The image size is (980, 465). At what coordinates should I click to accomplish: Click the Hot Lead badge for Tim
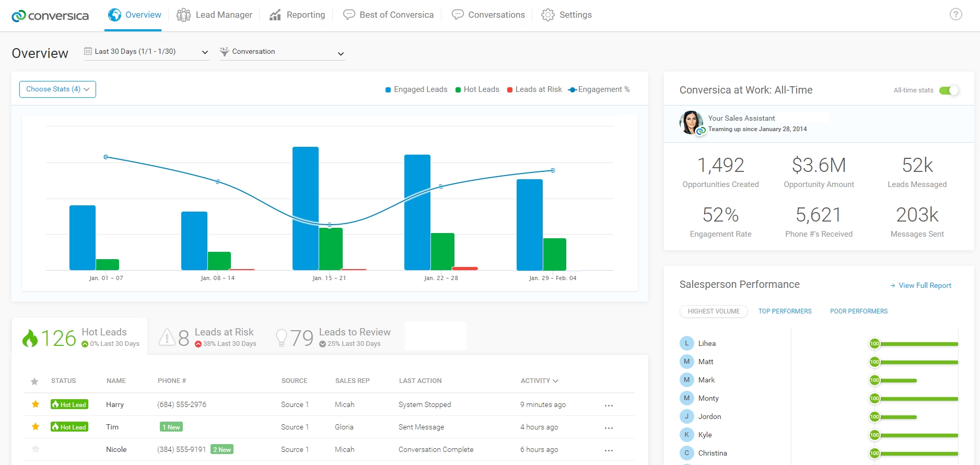point(69,427)
